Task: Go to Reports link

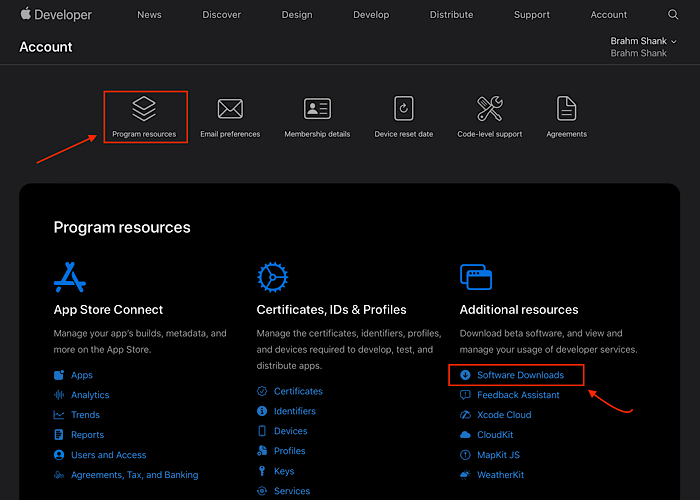Action: pyautogui.click(x=88, y=435)
